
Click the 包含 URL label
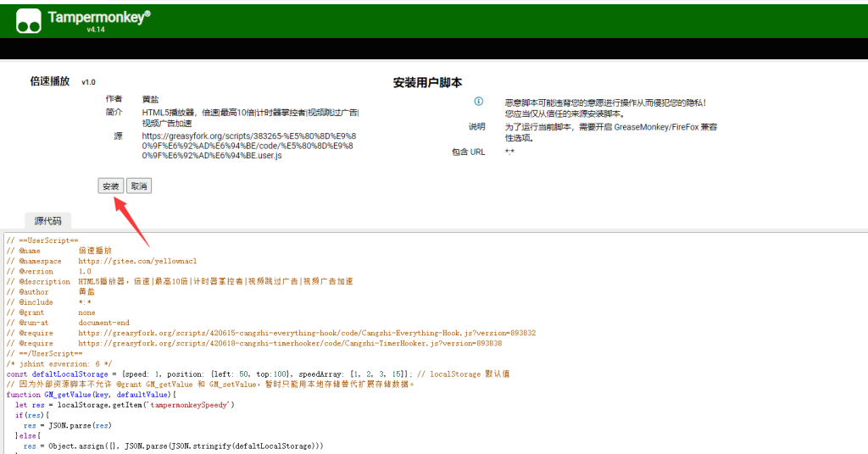pos(468,152)
